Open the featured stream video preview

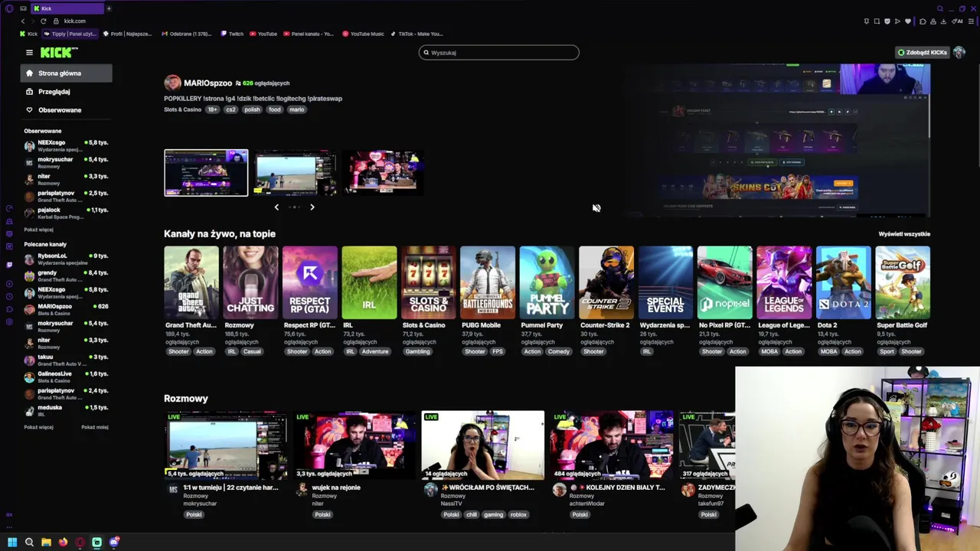click(777, 140)
